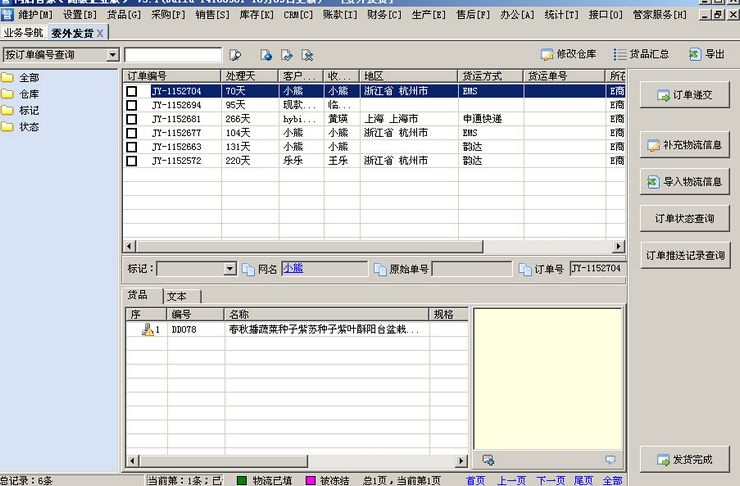Click the 修改仓库 toolbar button

(568, 54)
